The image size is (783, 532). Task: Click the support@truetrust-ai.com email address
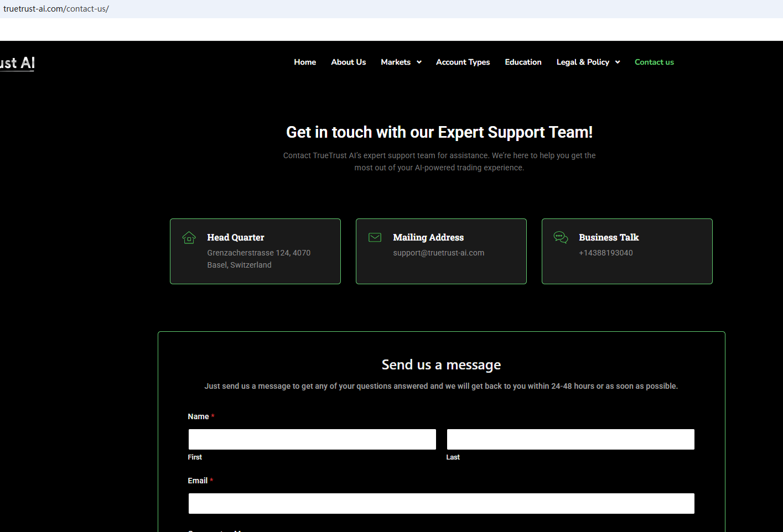438,253
